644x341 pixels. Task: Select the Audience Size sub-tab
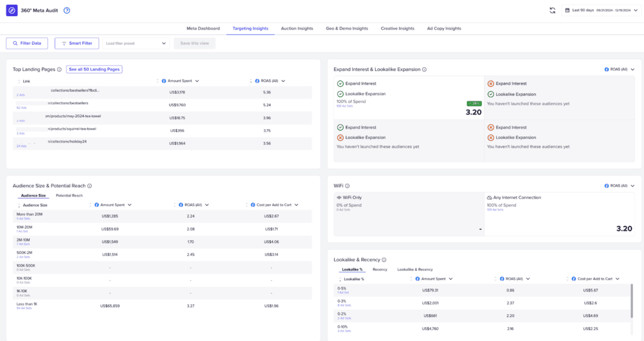click(x=33, y=196)
